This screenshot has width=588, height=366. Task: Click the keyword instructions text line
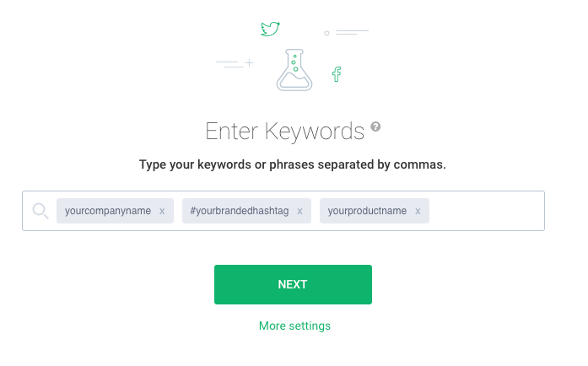point(293,164)
